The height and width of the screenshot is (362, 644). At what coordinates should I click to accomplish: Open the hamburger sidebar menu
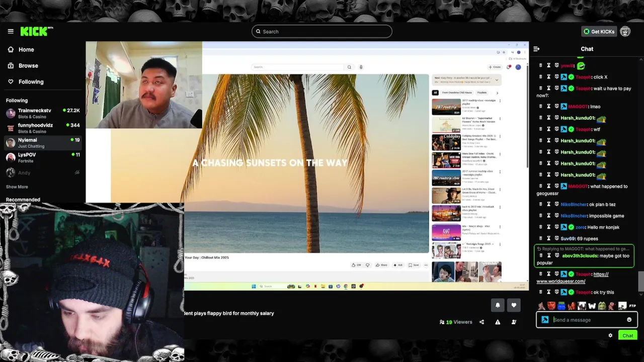[11, 31]
